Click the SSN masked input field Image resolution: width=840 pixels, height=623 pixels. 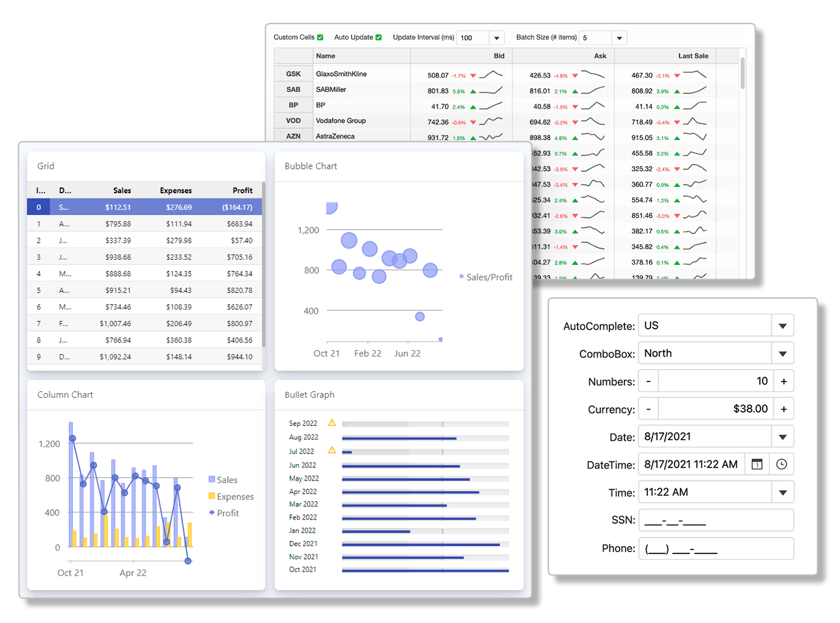(716, 520)
